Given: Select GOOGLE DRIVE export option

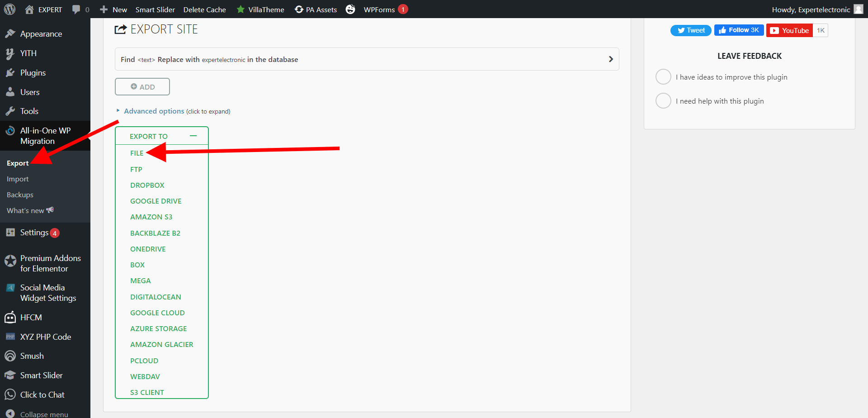Looking at the screenshot, I should 156,201.
